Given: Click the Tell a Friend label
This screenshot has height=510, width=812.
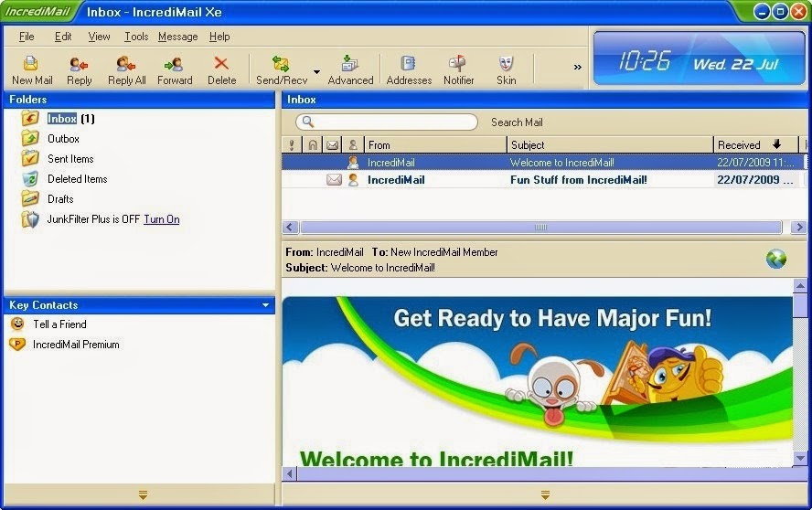Looking at the screenshot, I should (x=59, y=324).
